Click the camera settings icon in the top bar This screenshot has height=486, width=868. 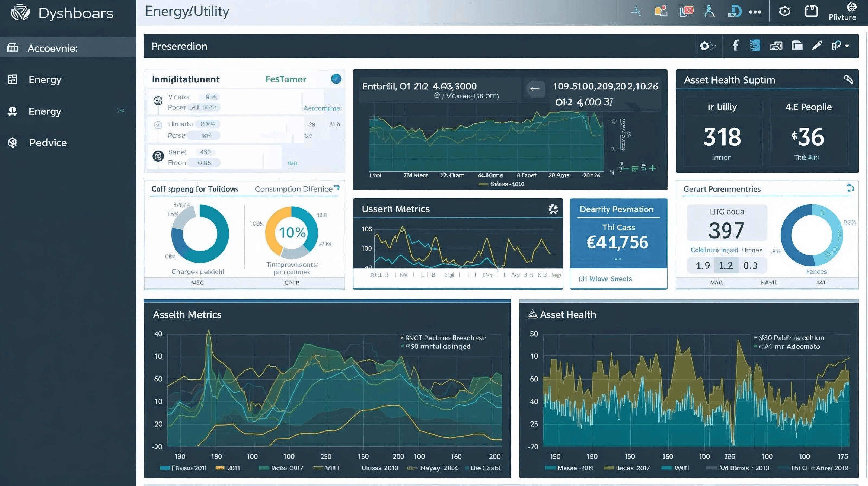click(785, 11)
